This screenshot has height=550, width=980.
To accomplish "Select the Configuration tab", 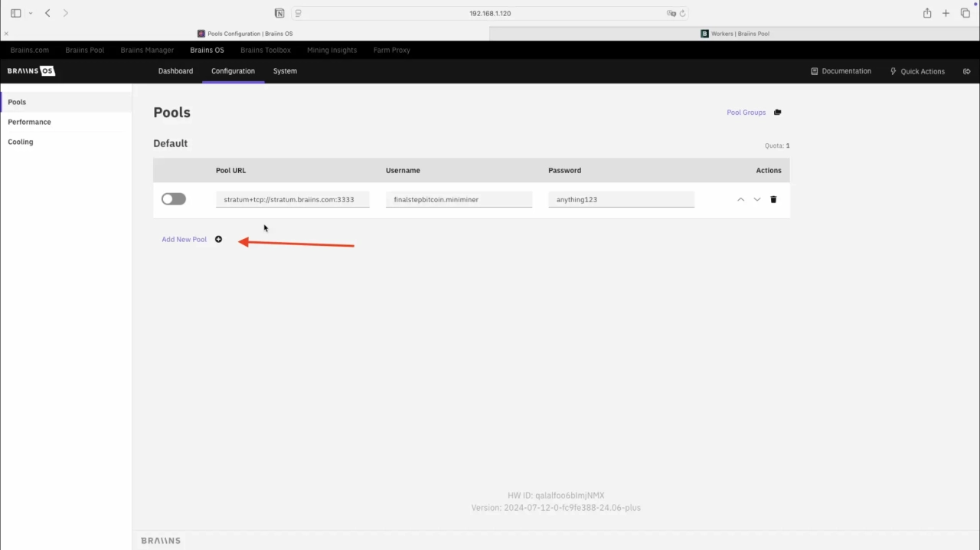I will pyautogui.click(x=233, y=71).
